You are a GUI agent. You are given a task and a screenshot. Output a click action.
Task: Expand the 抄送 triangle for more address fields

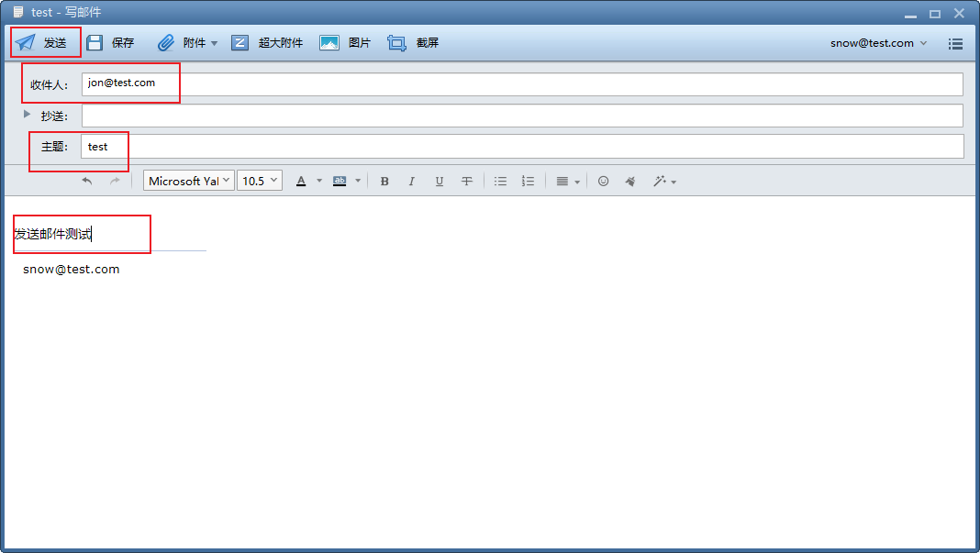pyautogui.click(x=27, y=114)
